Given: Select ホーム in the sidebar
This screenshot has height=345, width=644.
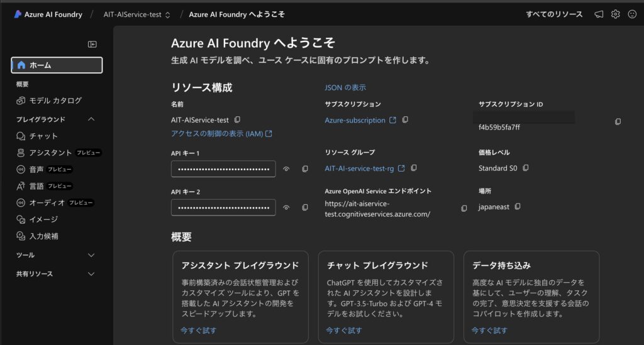Looking at the screenshot, I should coord(57,65).
